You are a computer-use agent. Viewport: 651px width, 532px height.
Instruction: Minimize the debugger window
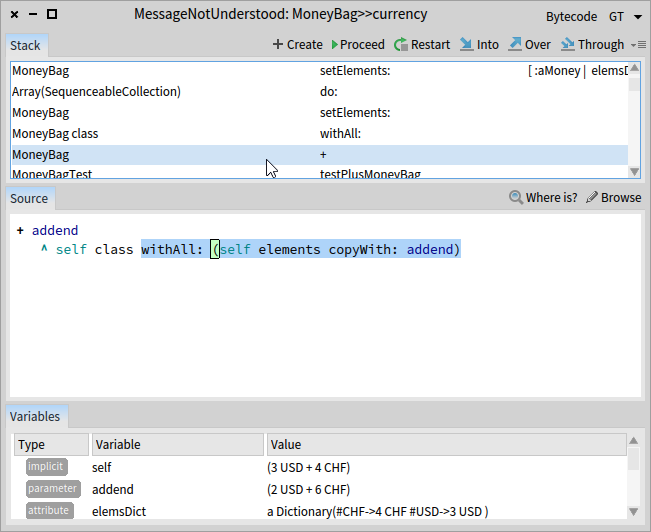click(33, 15)
